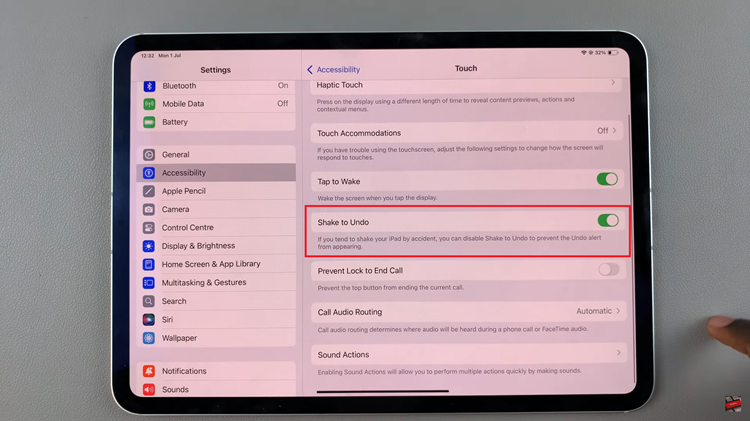
Task: Tap the Battery label in sidebar
Action: (175, 122)
